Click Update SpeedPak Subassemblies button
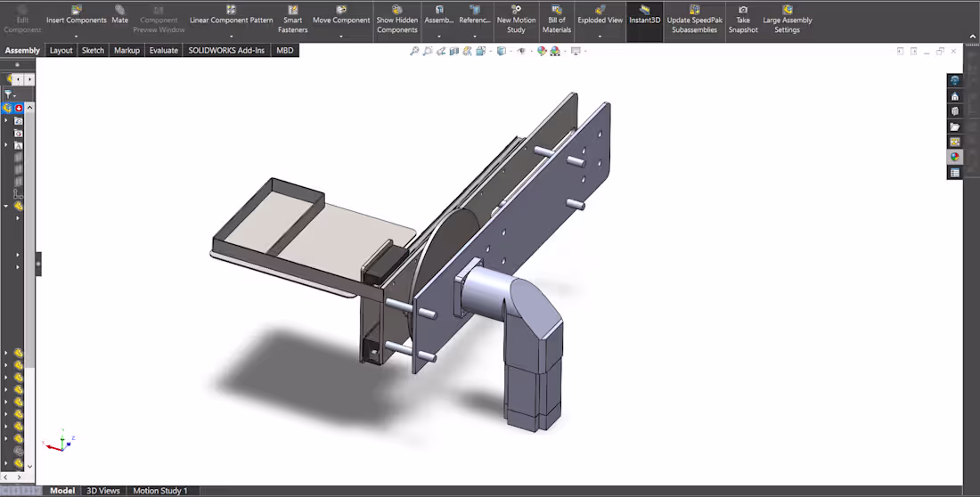980x497 pixels. tap(694, 19)
